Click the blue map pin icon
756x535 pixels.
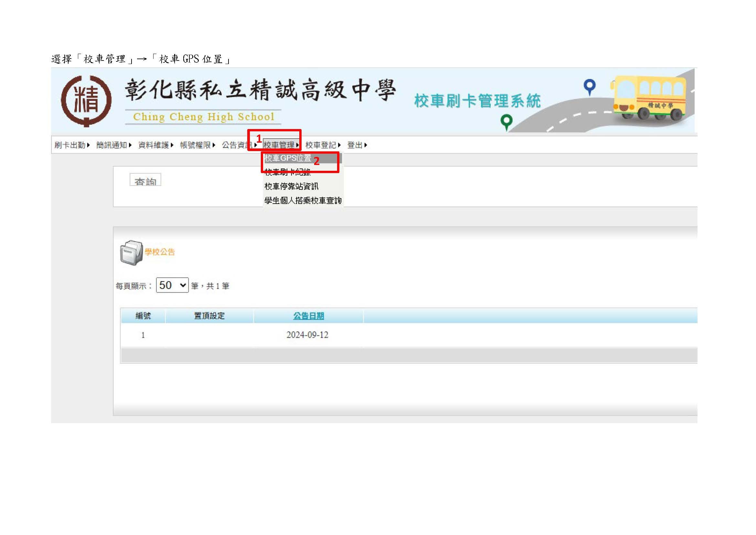590,86
